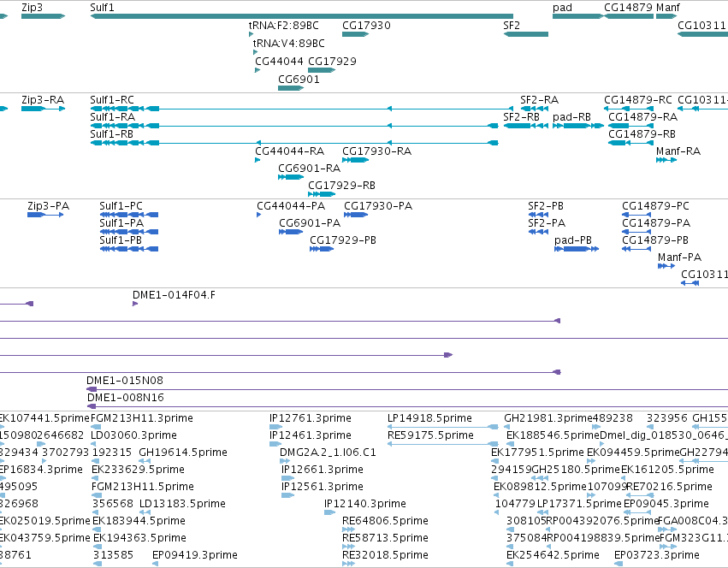Select Zip3-RA transcript glyph

click(43, 109)
